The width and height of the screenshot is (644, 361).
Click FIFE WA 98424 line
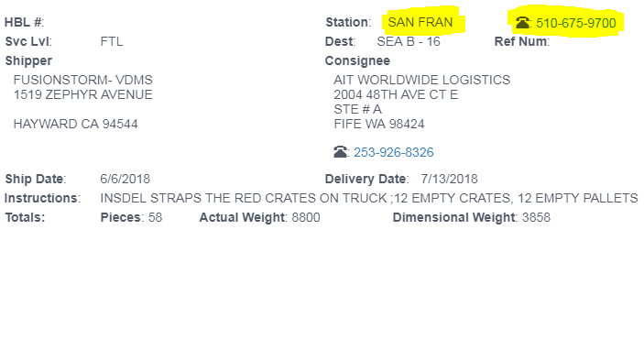pos(379,124)
